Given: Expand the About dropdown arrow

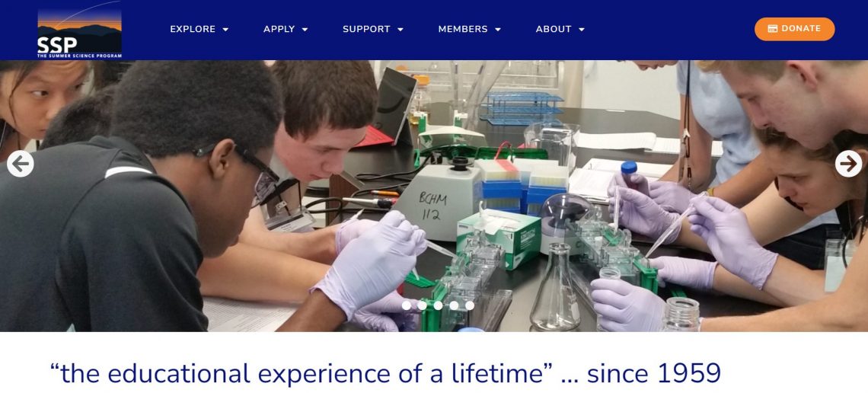Looking at the screenshot, I should coord(581,30).
